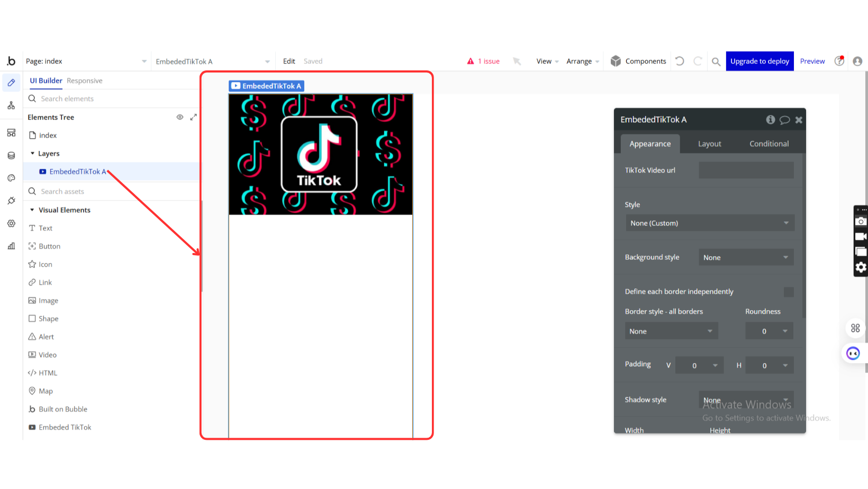Select EmbededTikTok A in the Layers tree
This screenshot has width=868, height=489.
(x=112, y=171)
